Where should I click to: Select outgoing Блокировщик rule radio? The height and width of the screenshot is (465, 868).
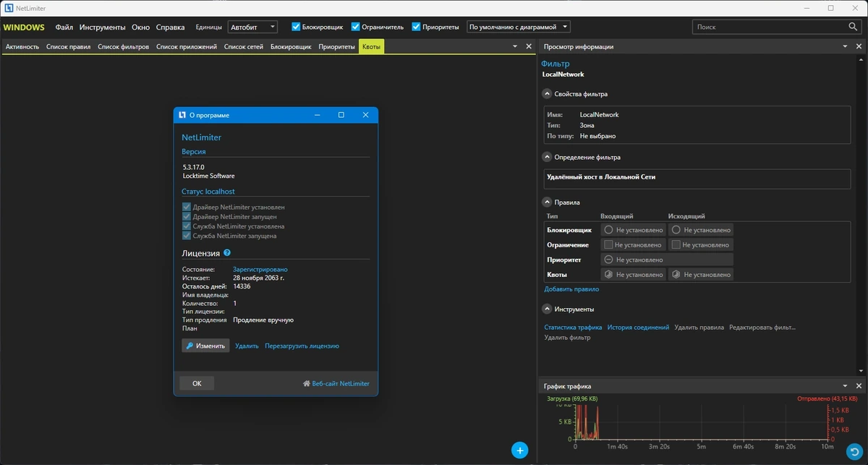(676, 230)
